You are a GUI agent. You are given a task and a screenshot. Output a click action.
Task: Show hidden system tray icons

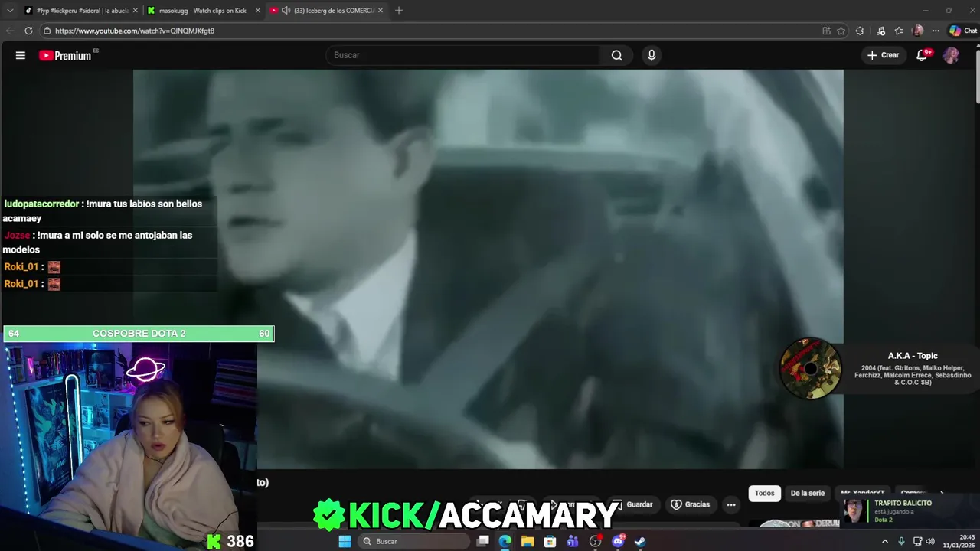885,541
